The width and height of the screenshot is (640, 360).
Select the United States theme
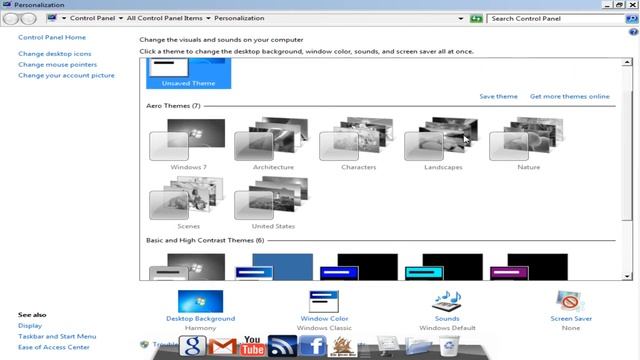click(273, 203)
